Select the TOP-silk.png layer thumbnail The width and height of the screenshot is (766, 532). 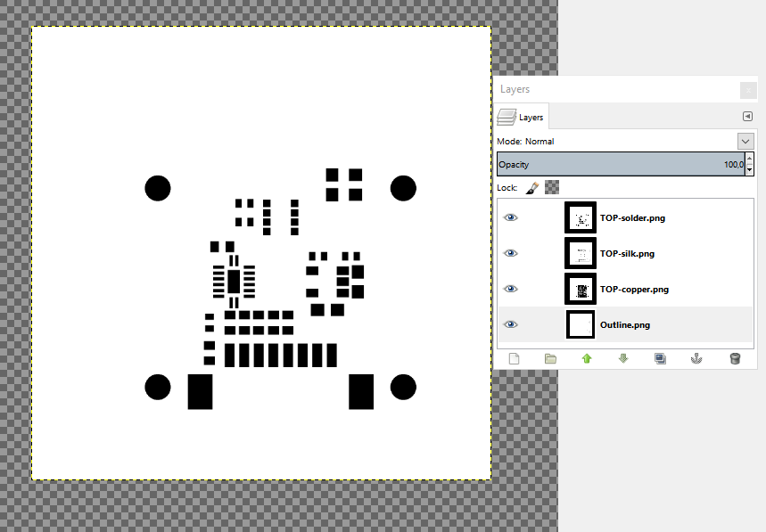click(x=581, y=253)
